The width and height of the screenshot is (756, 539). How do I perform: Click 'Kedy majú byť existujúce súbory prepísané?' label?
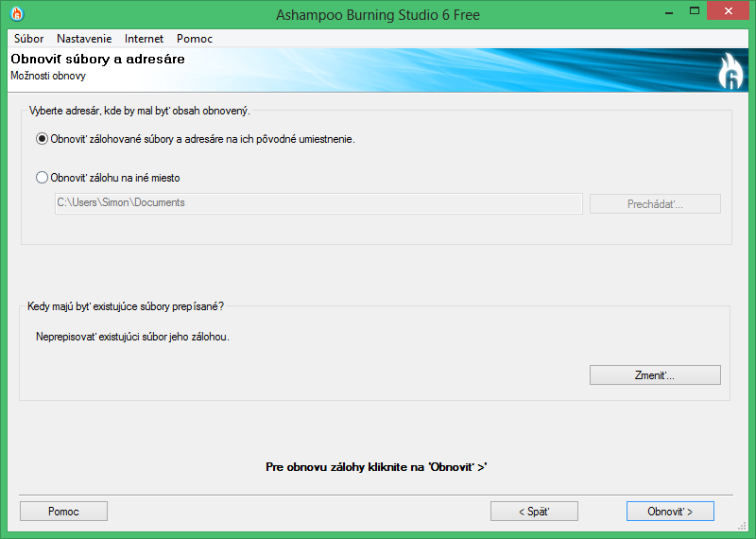coord(126,307)
